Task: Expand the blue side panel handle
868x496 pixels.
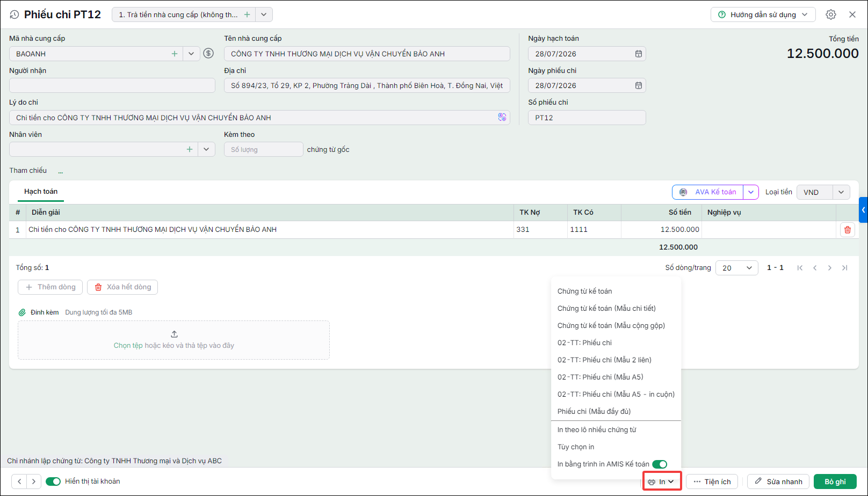Action: [864, 210]
